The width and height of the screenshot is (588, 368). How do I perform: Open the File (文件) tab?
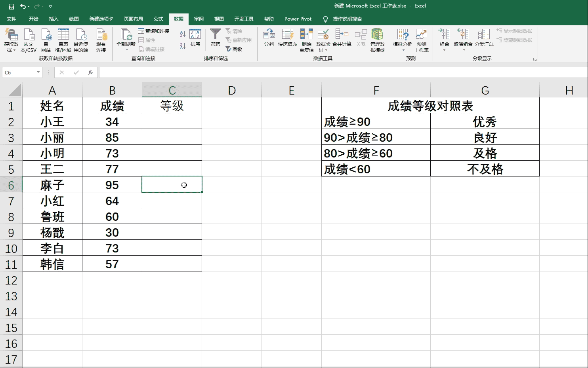pos(11,19)
